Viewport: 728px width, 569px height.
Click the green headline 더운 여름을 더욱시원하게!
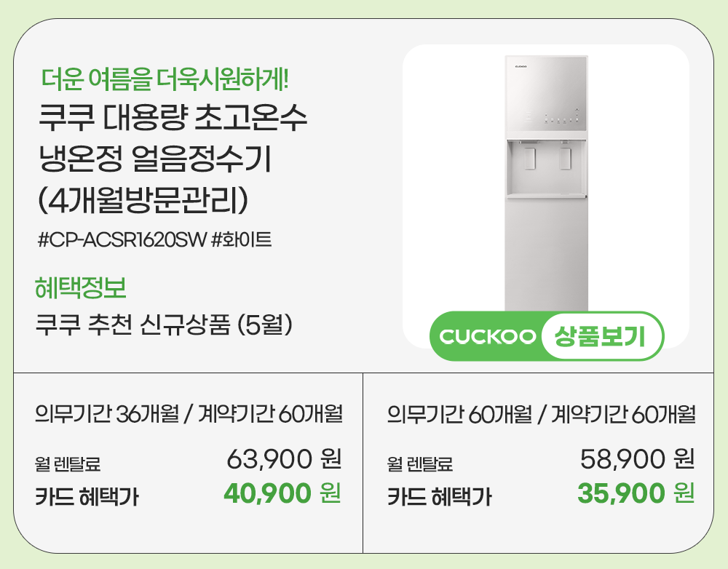[166, 77]
